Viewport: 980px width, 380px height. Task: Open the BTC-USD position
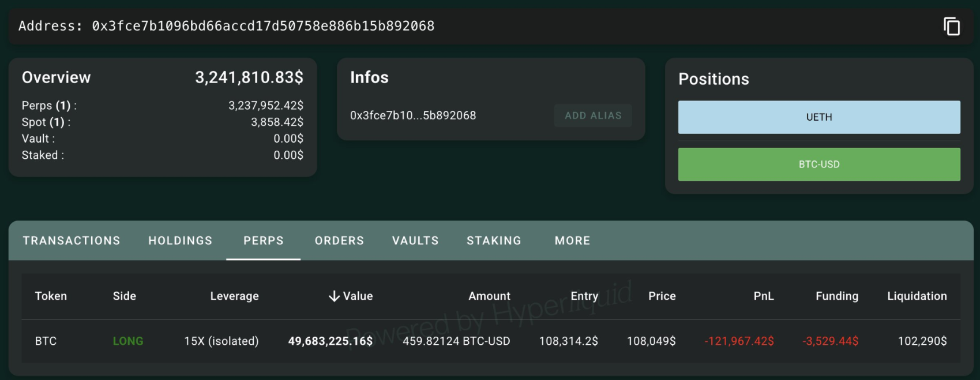[818, 164]
